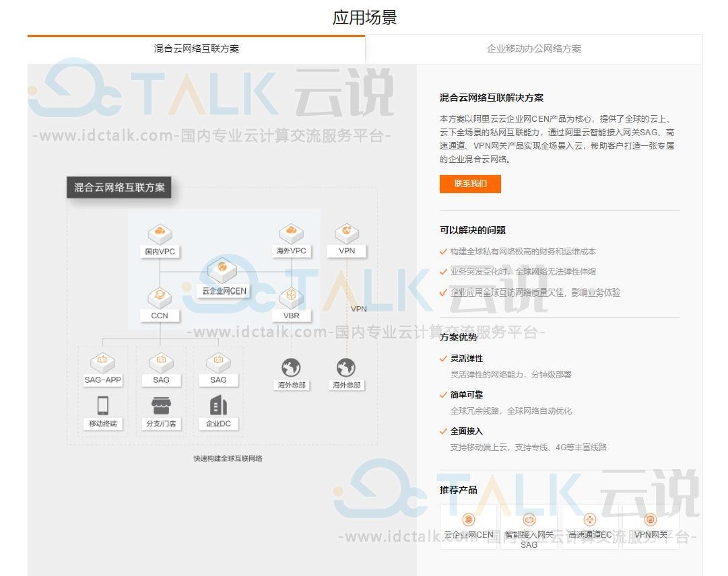The image size is (728, 576).
Task: Click the 支持移动端上云 description text
Action: 529,447
